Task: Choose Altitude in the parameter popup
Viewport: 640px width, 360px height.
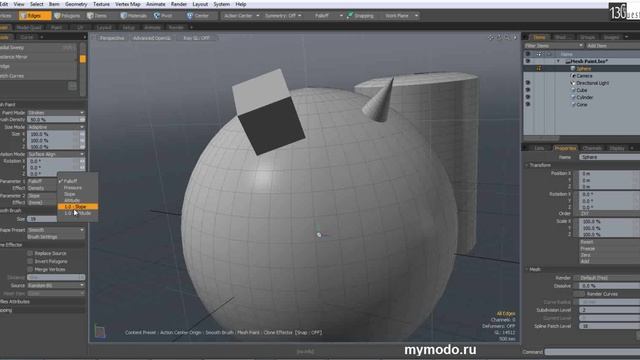Action: [x=72, y=200]
